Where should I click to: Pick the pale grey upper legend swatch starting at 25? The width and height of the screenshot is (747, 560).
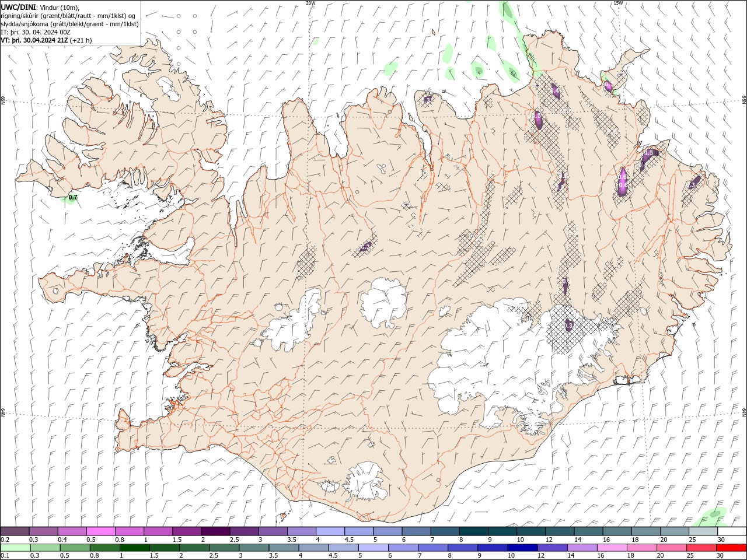[703, 531]
